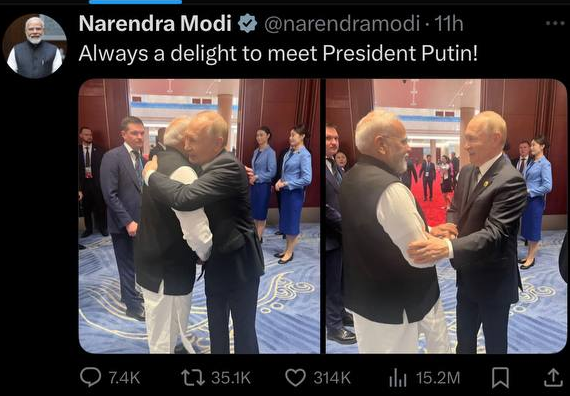Open the @narendramodi handle link
The width and height of the screenshot is (570, 396).
click(342, 24)
